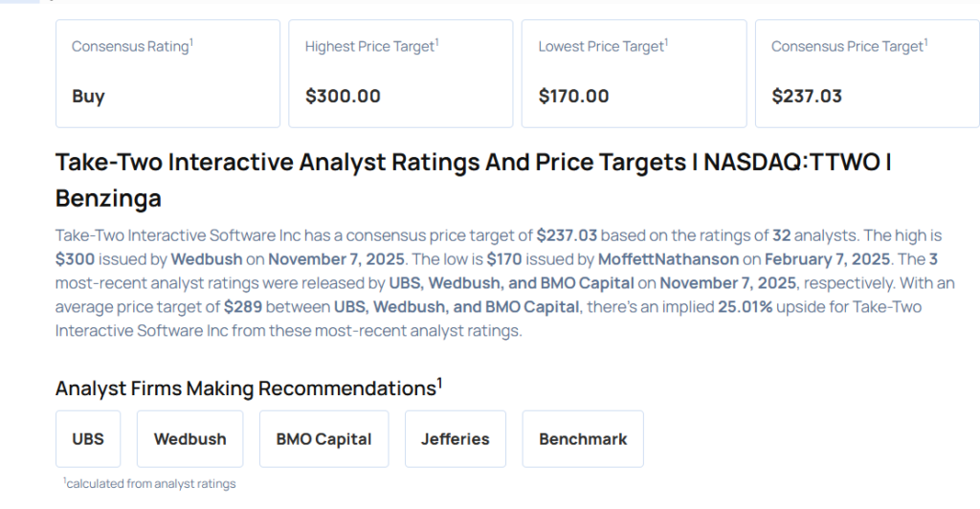Open the Jefferies analyst firm button
The image size is (980, 509).
(x=455, y=439)
